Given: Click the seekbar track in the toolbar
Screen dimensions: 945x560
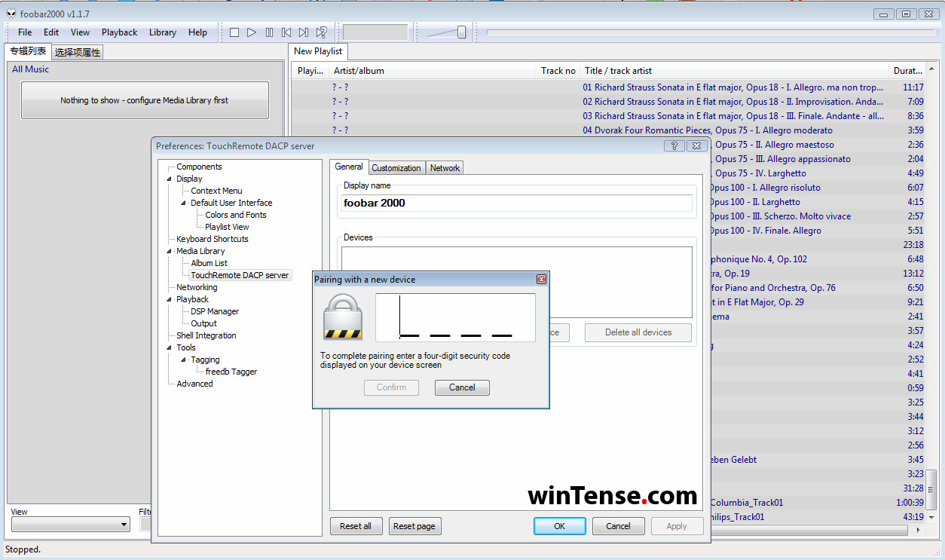Looking at the screenshot, I should 710,32.
